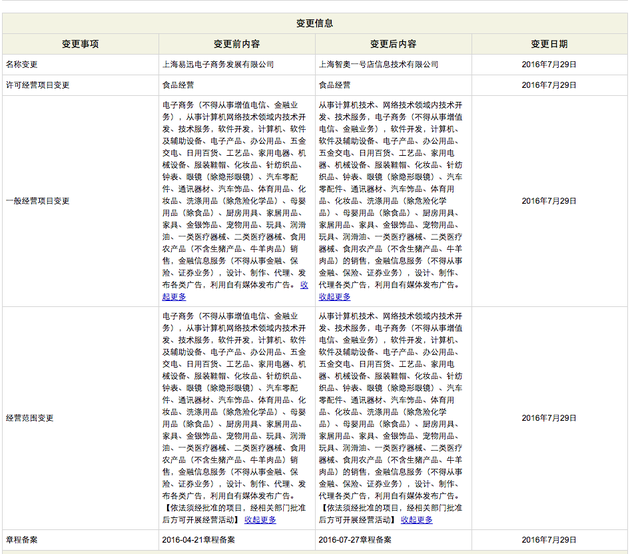Click the date in 许可经营项目变更 row
The width and height of the screenshot is (630, 554).
[549, 85]
